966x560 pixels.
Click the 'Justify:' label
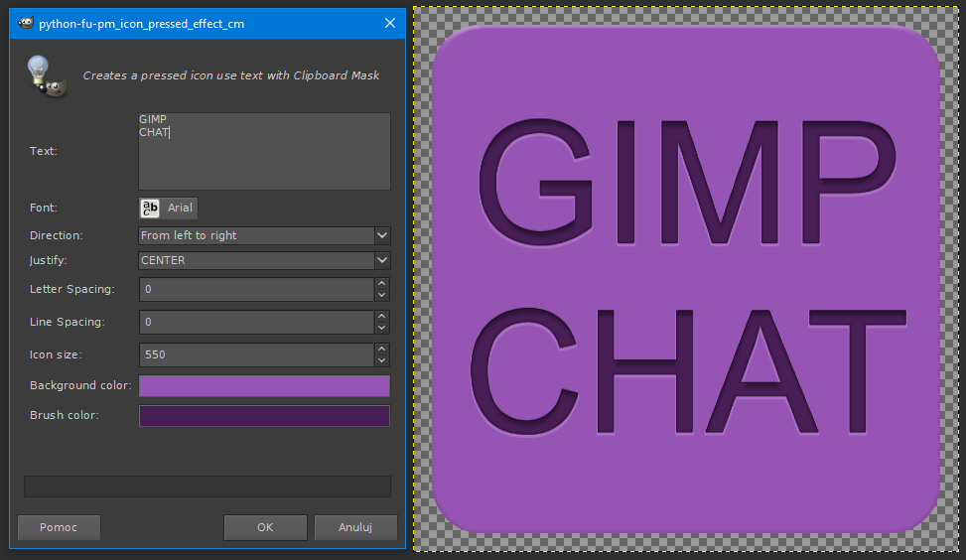coord(49,260)
